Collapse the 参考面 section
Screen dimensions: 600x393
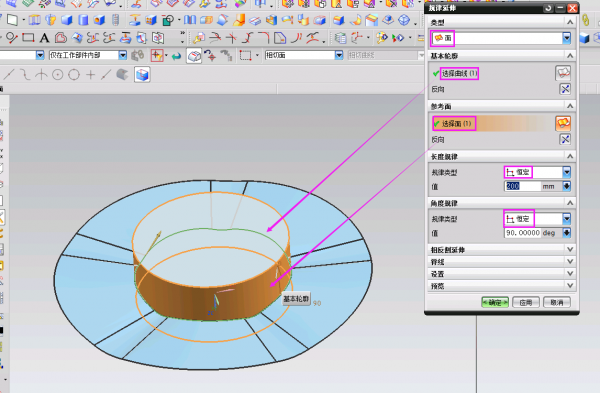570,106
